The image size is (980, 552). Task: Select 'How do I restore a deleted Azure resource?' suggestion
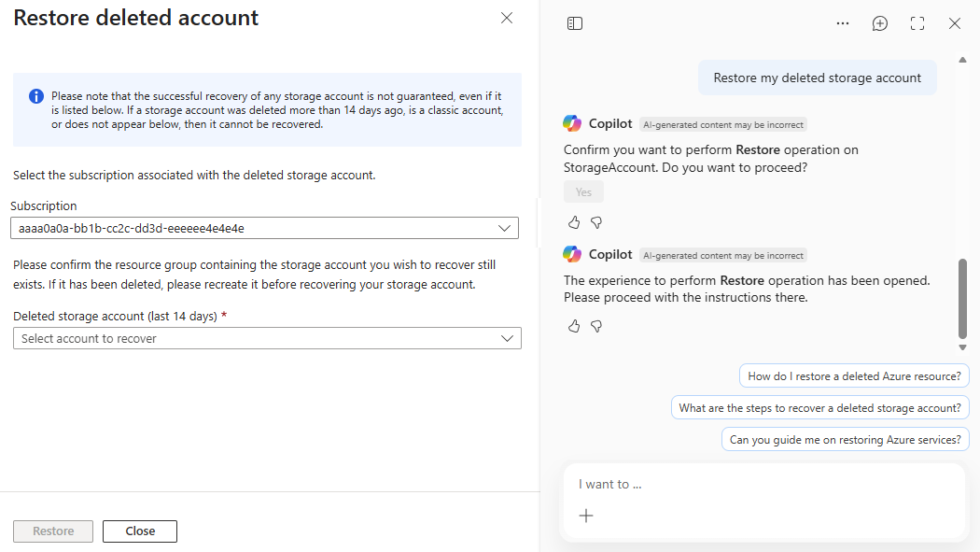(854, 376)
